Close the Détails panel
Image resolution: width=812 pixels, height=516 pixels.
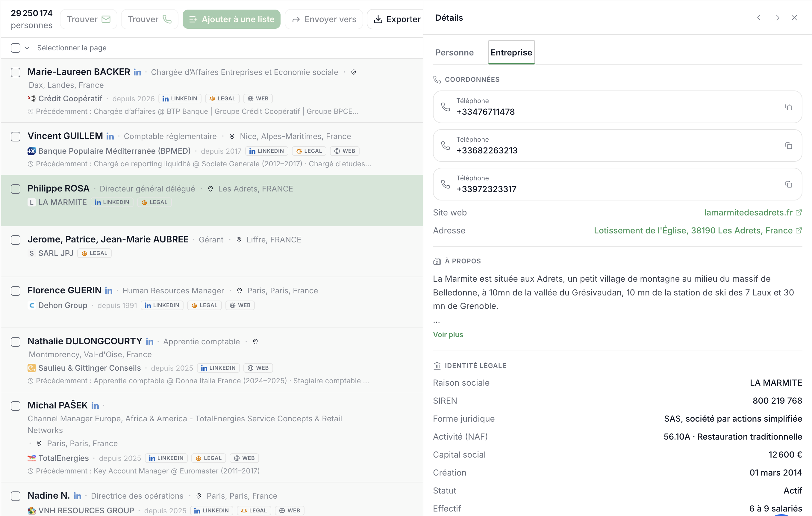point(794,18)
